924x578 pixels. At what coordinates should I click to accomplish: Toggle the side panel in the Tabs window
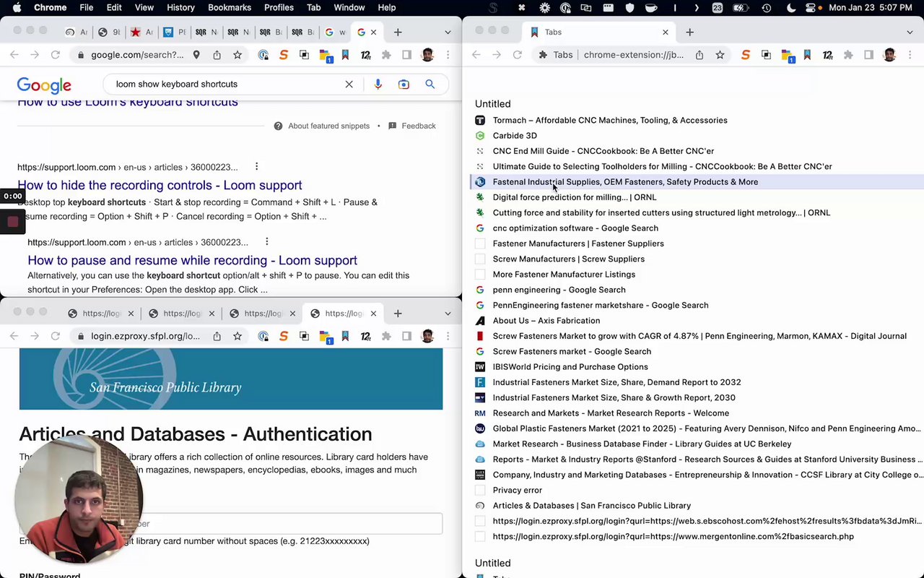868,55
